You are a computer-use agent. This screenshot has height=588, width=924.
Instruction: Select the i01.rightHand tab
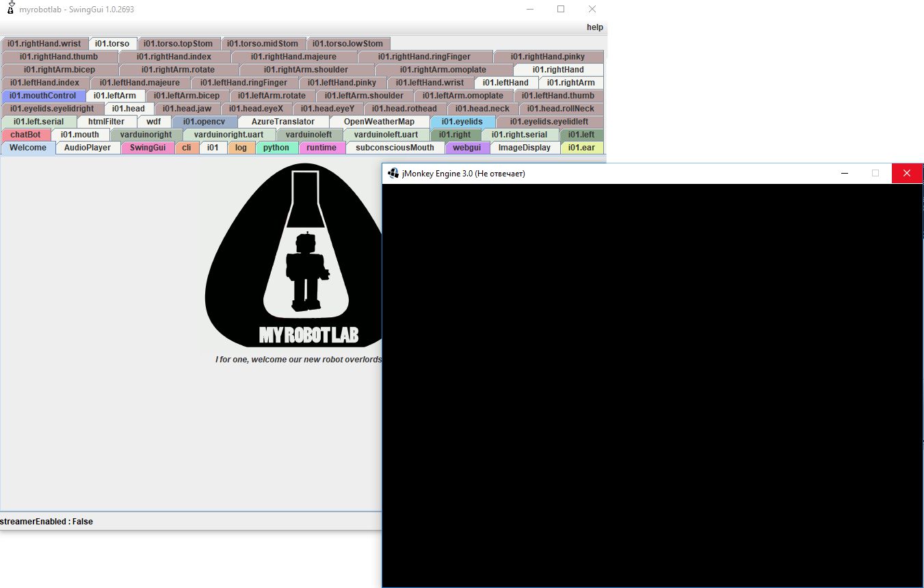click(x=558, y=70)
